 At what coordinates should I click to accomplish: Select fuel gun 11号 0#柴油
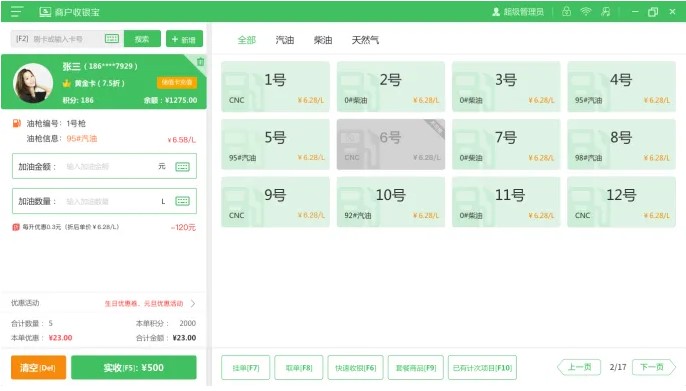pyautogui.click(x=506, y=202)
